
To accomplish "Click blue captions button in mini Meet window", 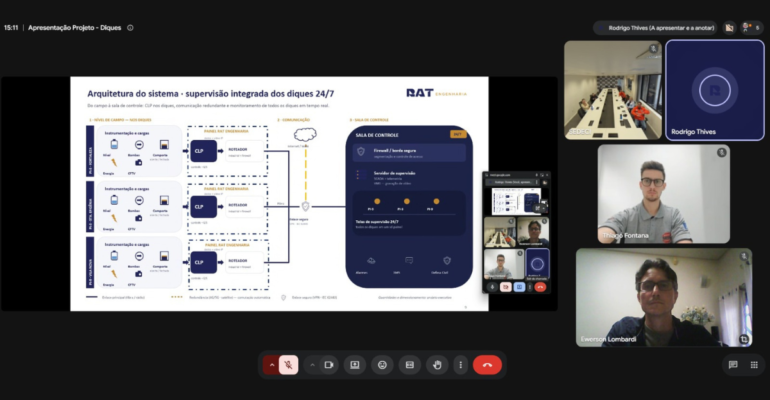I will coord(519,287).
